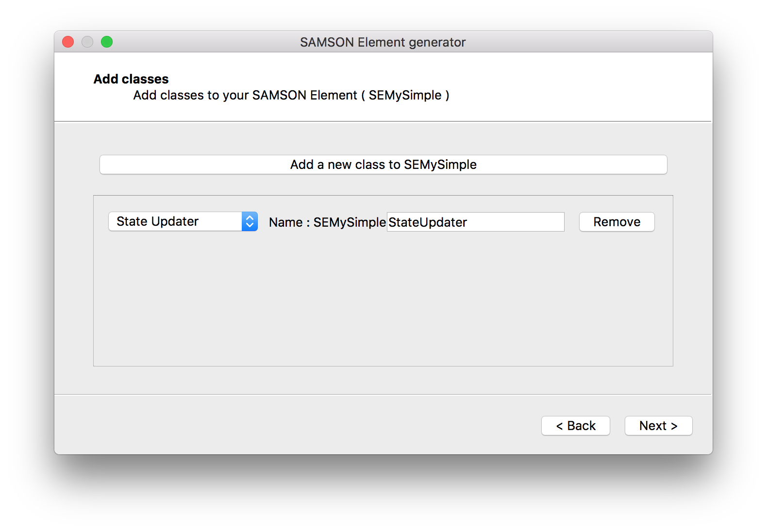767x532 pixels.
Task: Click the Add classes heading text
Action: coord(131,79)
